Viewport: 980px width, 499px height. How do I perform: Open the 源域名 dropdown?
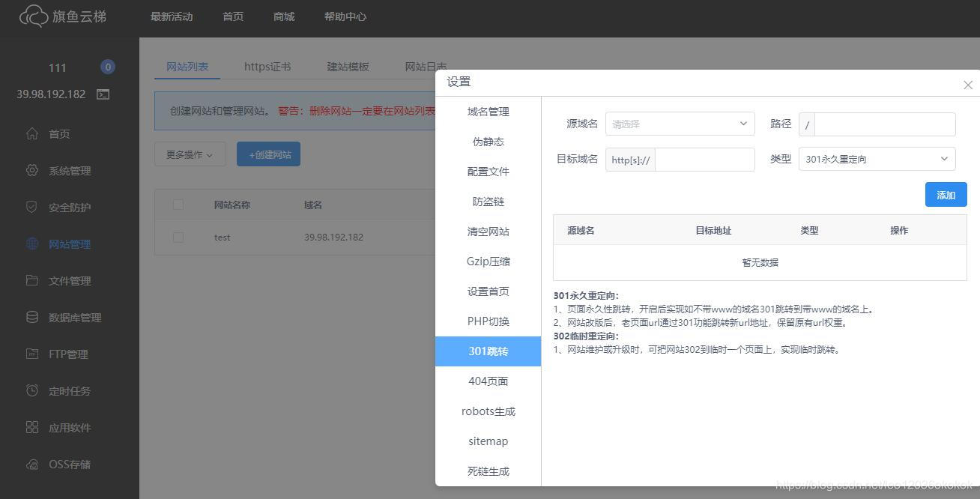[680, 124]
